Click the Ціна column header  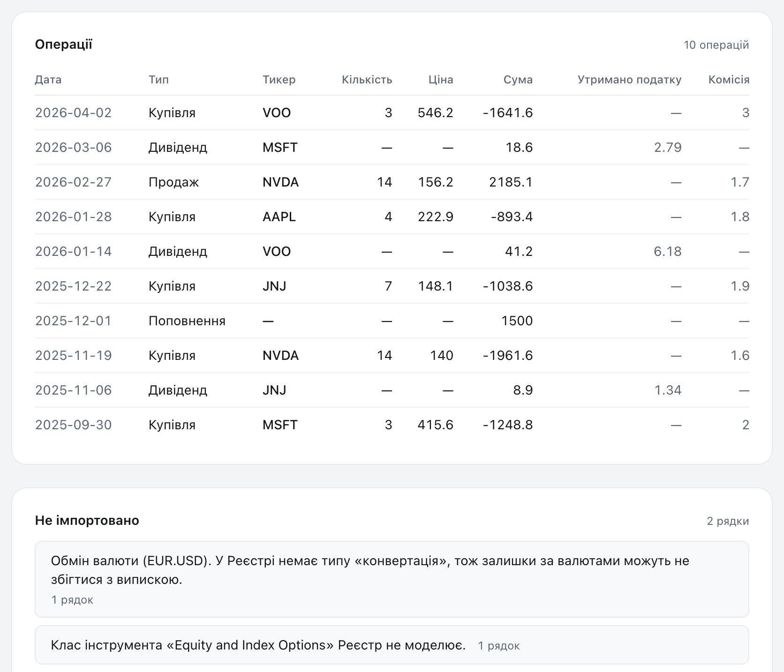pos(441,80)
